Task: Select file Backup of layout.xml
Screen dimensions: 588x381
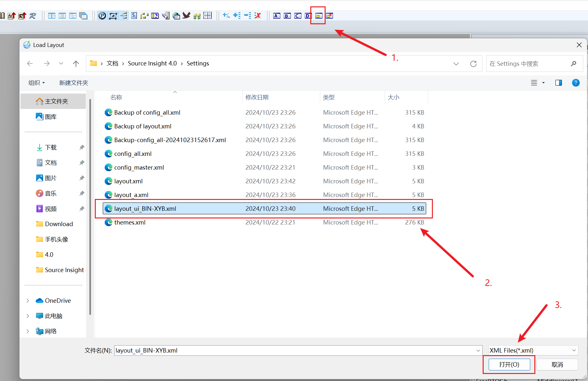Action: coord(264,126)
